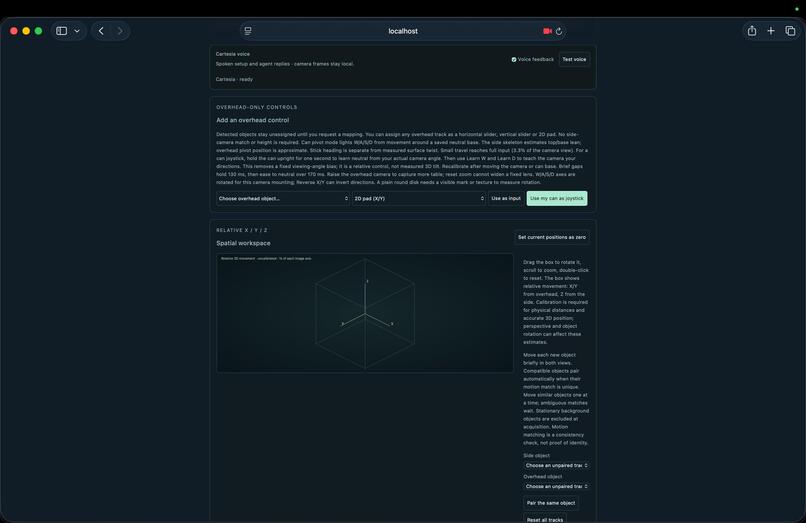
Task: Open a new tab with plus icon
Action: (771, 31)
